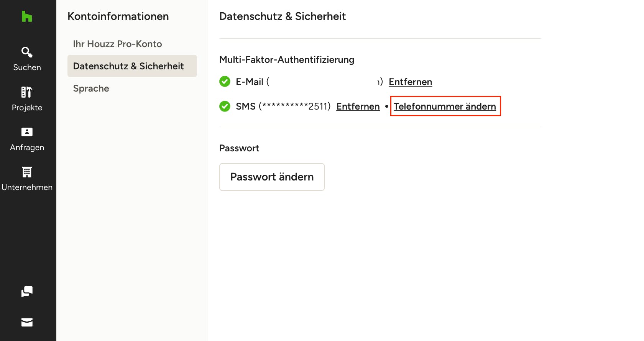
Task: Open chat bubbles icon in sidebar
Action: click(27, 292)
